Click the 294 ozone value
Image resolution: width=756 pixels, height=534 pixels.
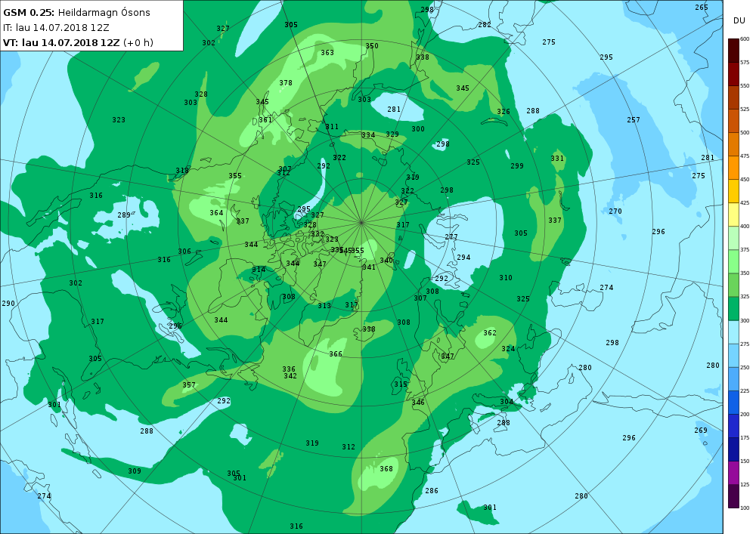pos(464,257)
